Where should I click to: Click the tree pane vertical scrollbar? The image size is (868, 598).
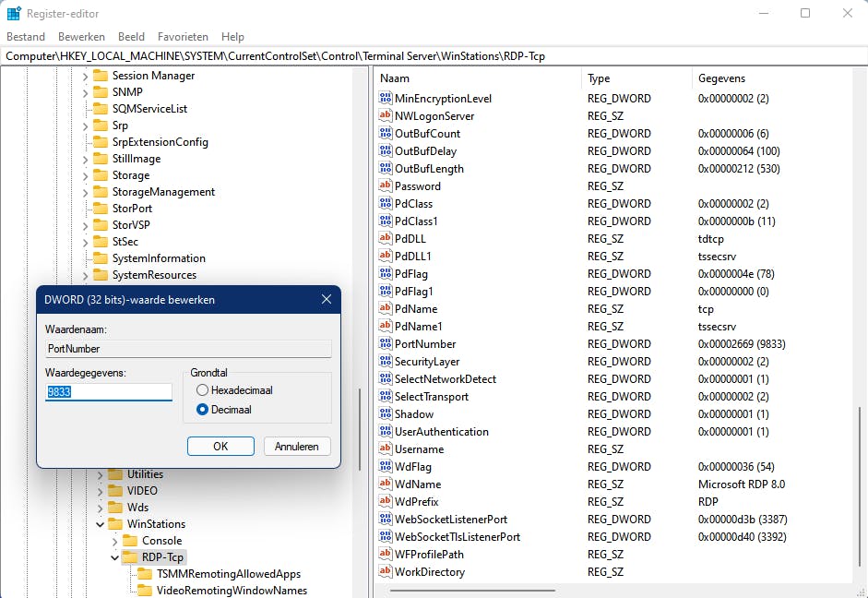(x=360, y=430)
